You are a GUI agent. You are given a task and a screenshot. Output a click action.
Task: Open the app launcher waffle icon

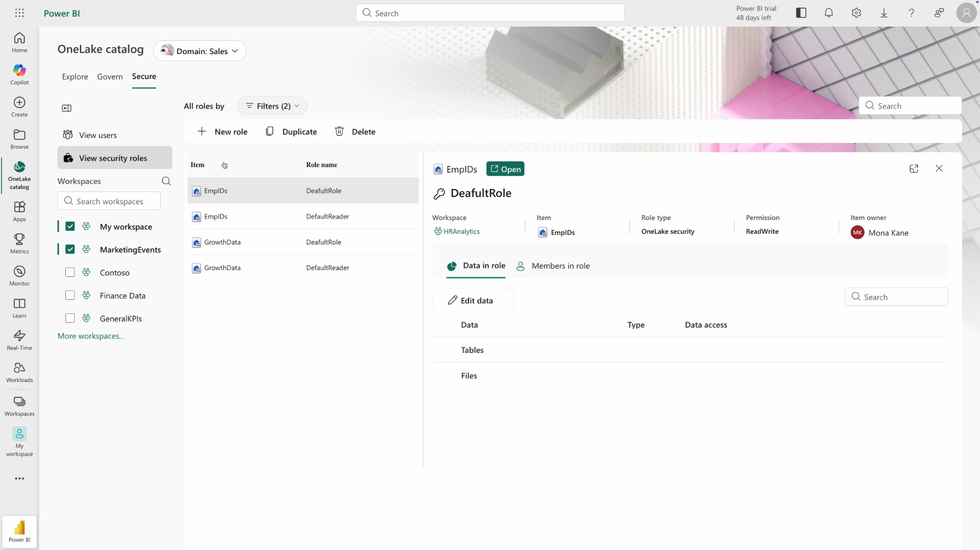click(19, 13)
